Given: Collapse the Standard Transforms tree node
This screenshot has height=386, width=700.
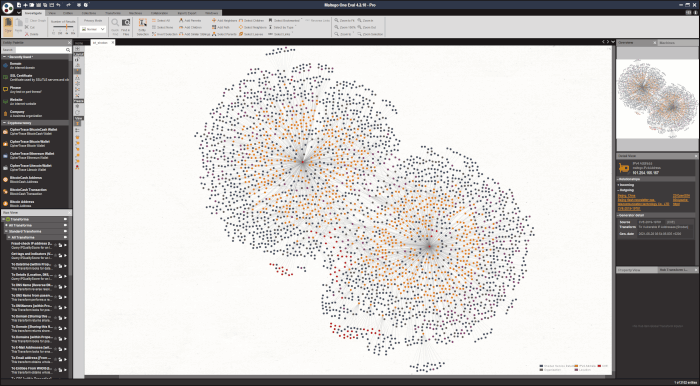Looking at the screenshot, I should [6, 232].
